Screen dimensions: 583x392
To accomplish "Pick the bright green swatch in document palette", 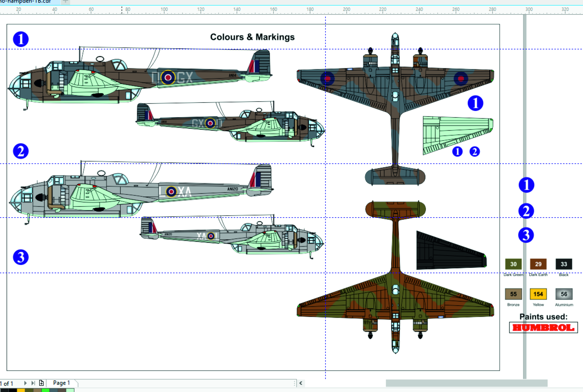I will coord(46,390).
